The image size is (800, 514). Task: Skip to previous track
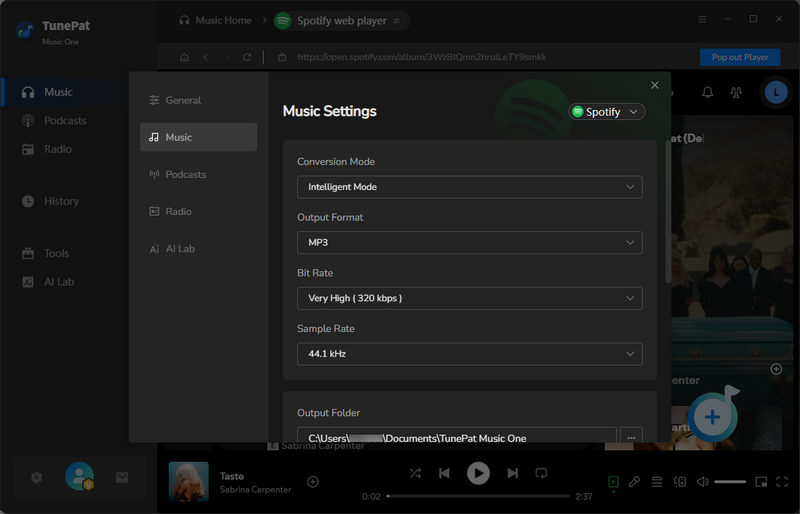444,473
